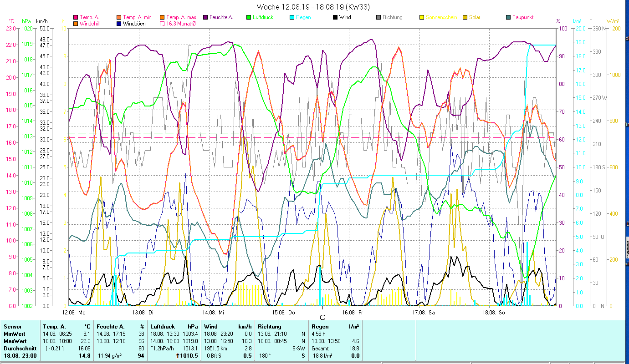Viewport: 629px width, 364px height.
Task: Click the orange Windchill legend swatch
Action: [76, 24]
